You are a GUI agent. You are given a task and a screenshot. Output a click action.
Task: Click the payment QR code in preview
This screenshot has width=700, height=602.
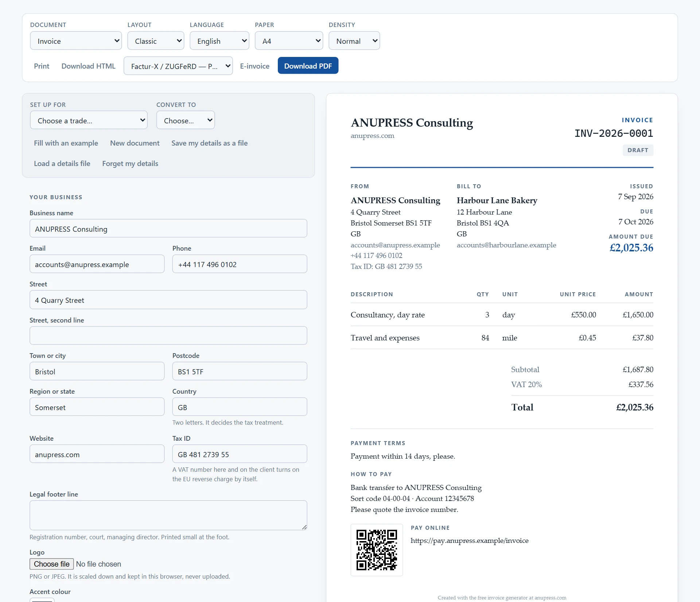(x=377, y=550)
